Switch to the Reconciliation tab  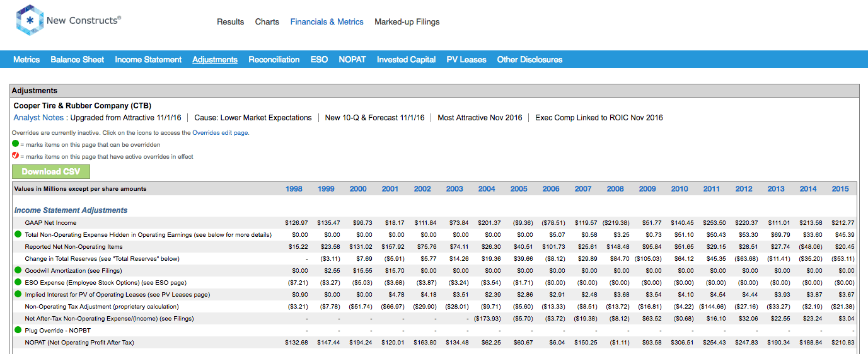(274, 59)
